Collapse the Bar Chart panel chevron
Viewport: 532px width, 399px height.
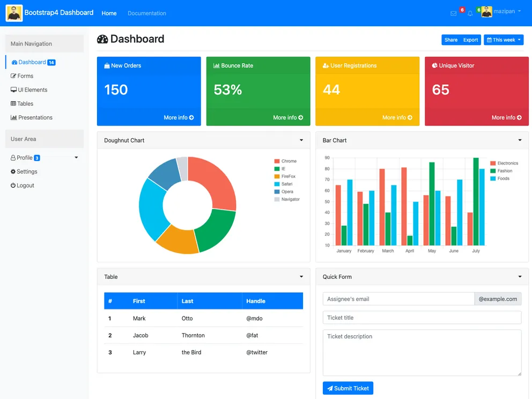(x=519, y=140)
